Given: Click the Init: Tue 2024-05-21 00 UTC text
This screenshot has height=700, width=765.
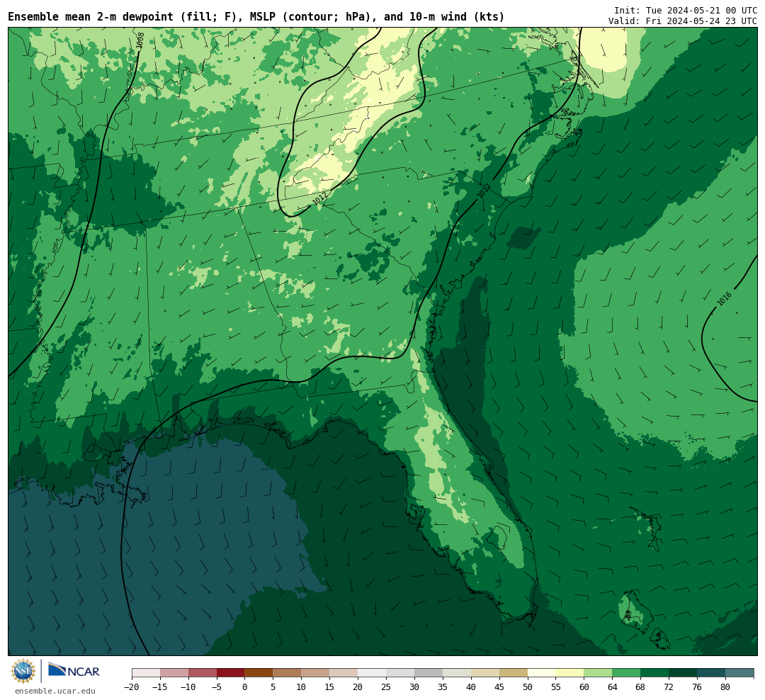Looking at the screenshot, I should [686, 10].
